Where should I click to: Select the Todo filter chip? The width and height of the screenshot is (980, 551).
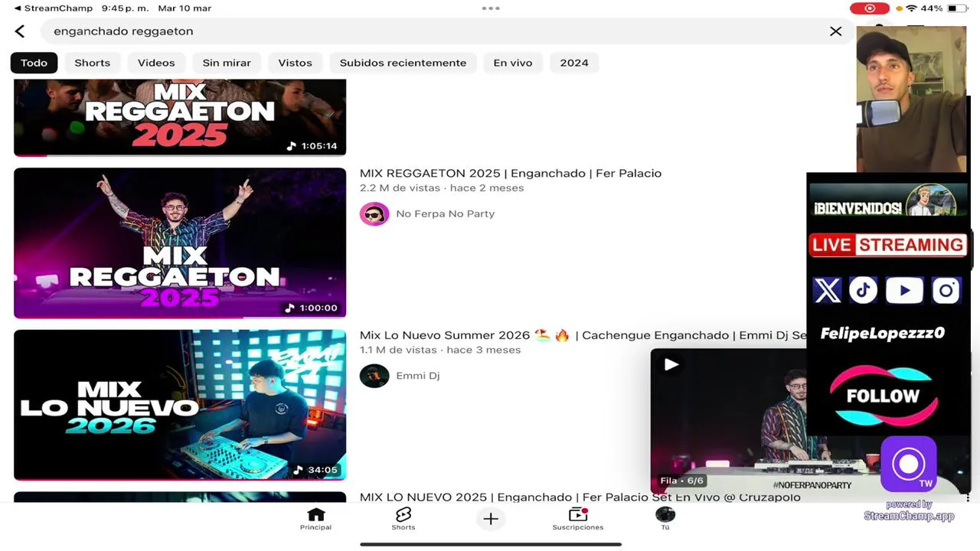34,63
